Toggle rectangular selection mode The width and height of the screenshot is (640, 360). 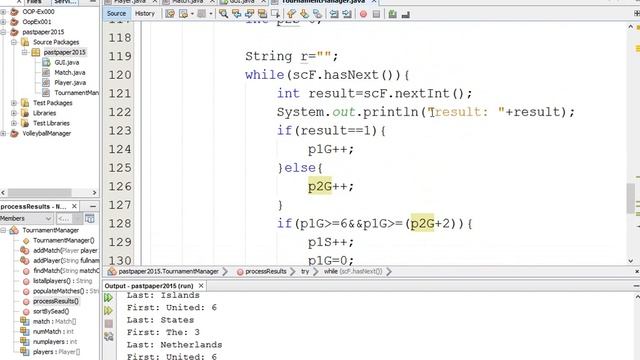click(x=276, y=14)
